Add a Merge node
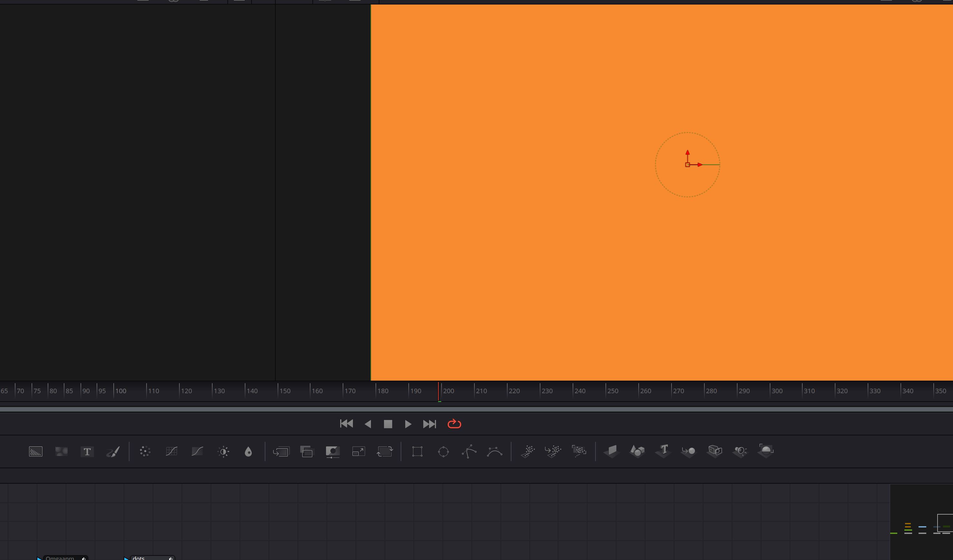The height and width of the screenshot is (560, 953). coord(281,451)
